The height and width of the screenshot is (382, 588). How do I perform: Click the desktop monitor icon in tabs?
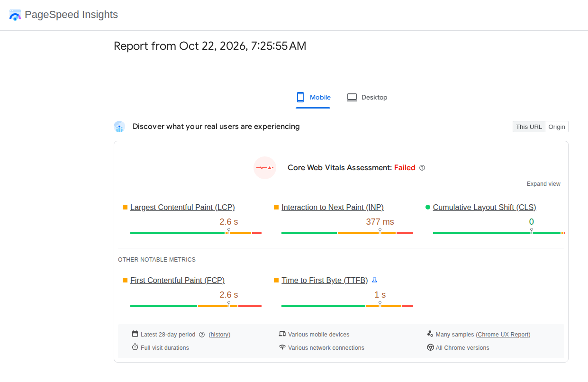[x=352, y=97]
